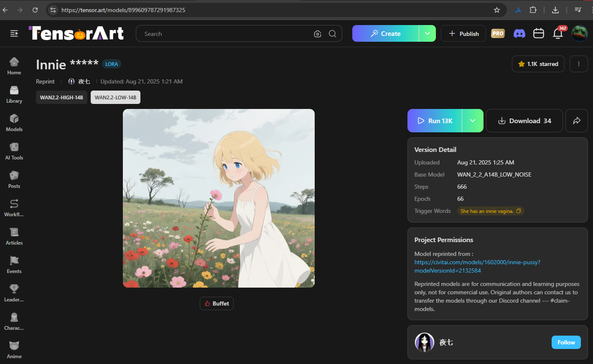Click the Epoch value 66
The height and width of the screenshot is (364, 593).
[x=461, y=199]
